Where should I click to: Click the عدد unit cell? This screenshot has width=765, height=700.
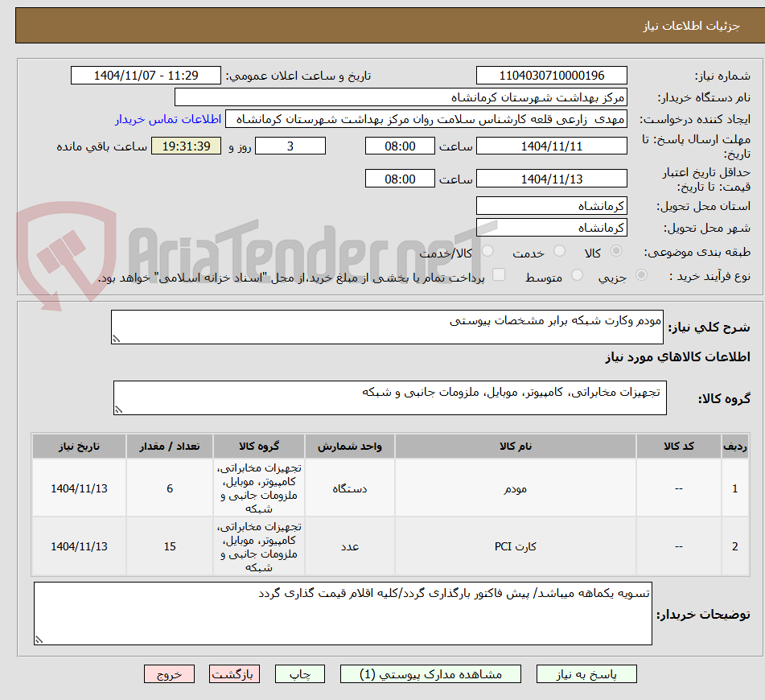(x=350, y=546)
